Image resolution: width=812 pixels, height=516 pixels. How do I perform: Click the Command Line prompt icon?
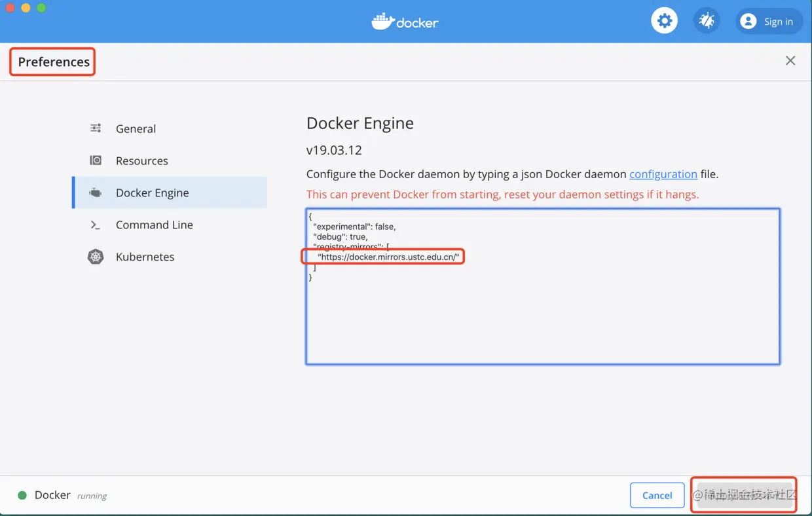point(96,225)
